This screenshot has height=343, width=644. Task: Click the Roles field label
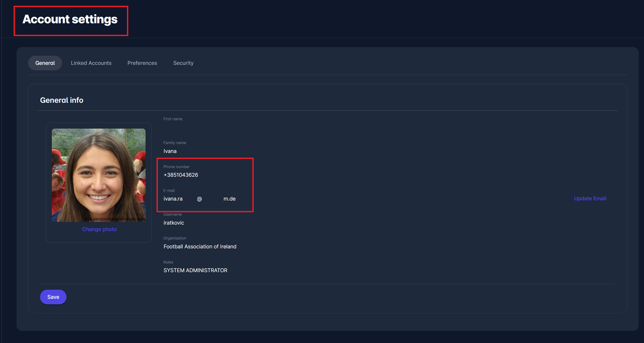(168, 262)
